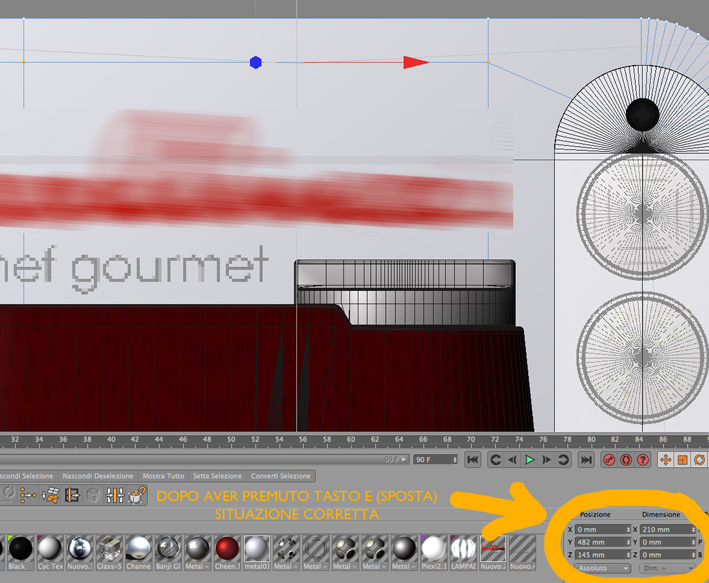Image resolution: width=709 pixels, height=583 pixels.
Task: Open the Dim. + dropdown
Action: click(x=666, y=568)
